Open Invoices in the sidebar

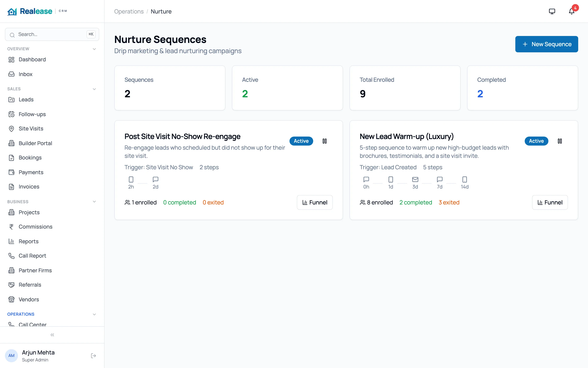point(52,187)
